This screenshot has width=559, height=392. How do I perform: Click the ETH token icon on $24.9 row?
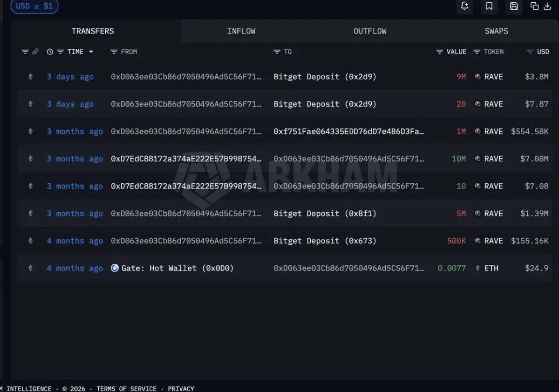tap(477, 268)
